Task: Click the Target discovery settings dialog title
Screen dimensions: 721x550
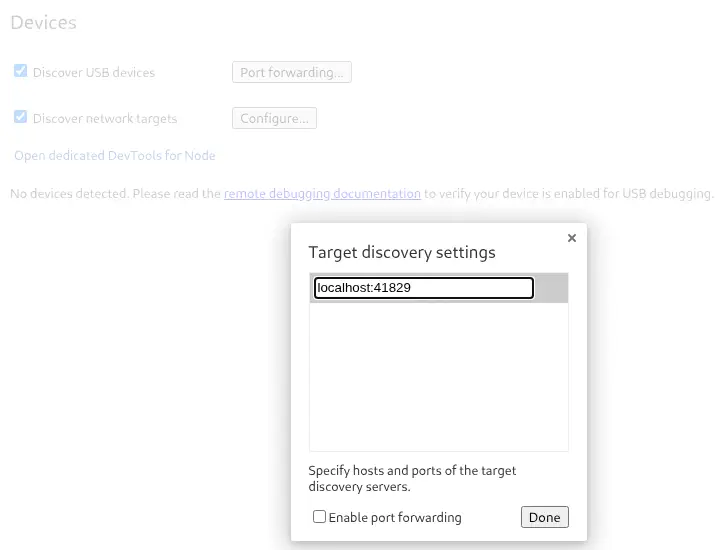Action: point(402,252)
